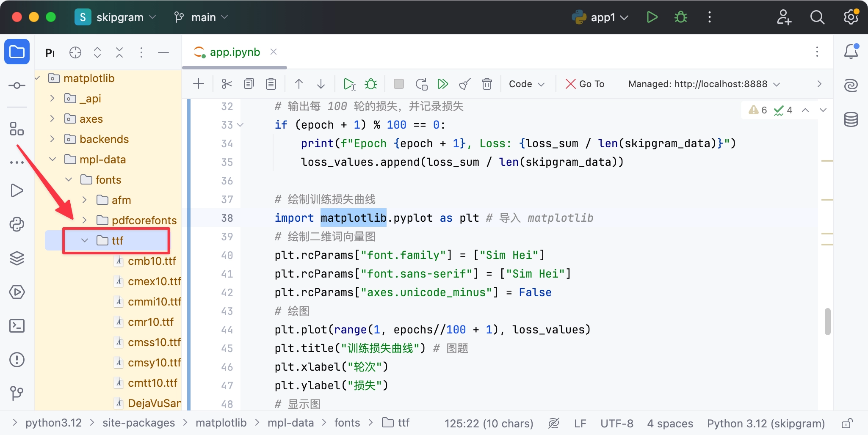Debug cell using notebook toolbar bug icon

coord(371,84)
